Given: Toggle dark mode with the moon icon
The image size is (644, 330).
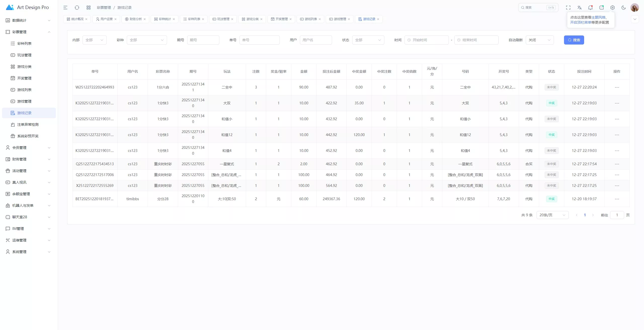Looking at the screenshot, I should (624, 8).
